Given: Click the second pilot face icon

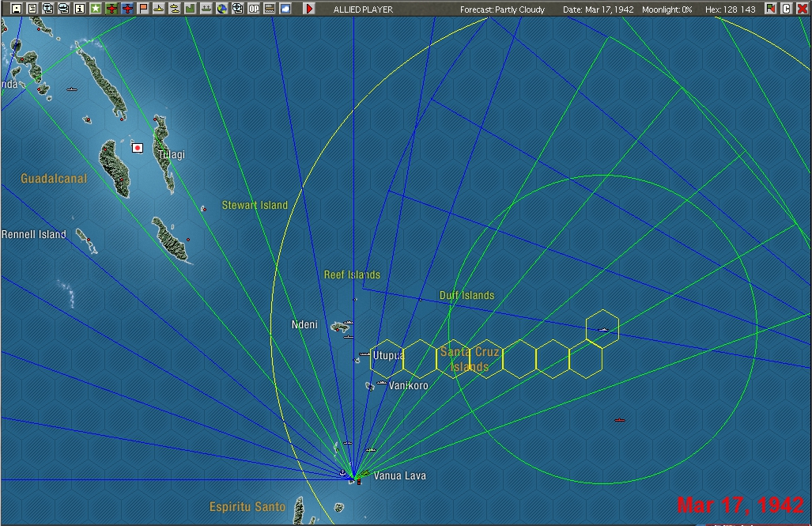Looking at the screenshot, I should 64,8.
